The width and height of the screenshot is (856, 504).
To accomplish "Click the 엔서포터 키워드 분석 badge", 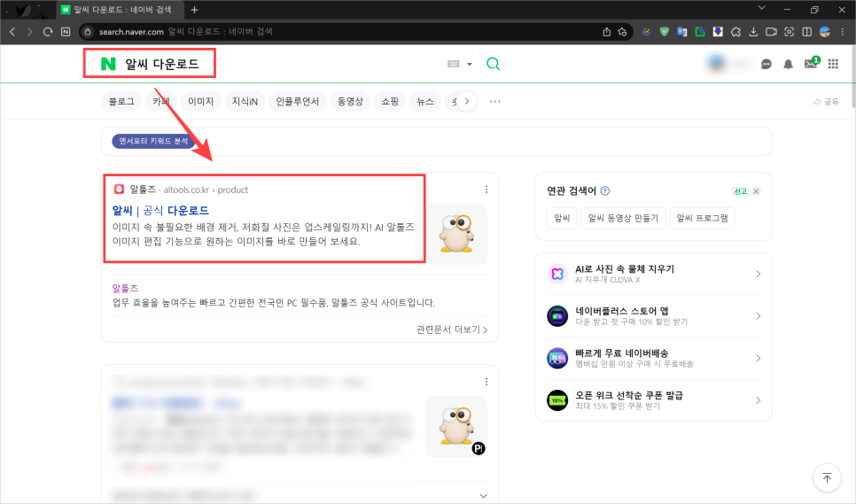I will click(153, 141).
